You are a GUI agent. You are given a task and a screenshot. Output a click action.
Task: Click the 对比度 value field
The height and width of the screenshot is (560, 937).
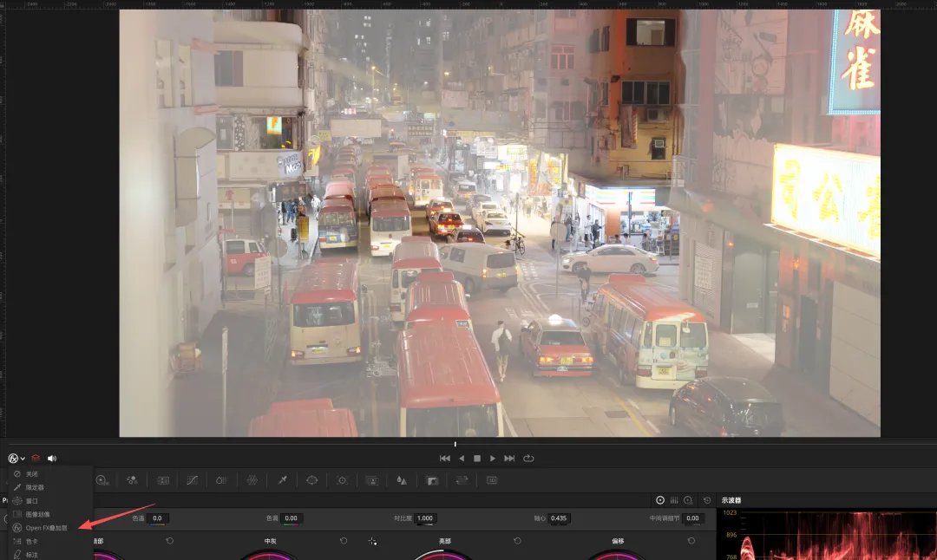pyautogui.click(x=425, y=518)
